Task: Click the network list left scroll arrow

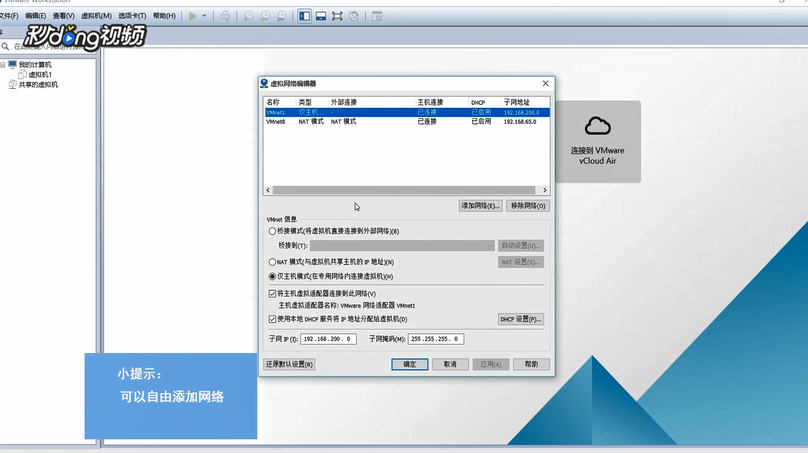Action: (268, 190)
